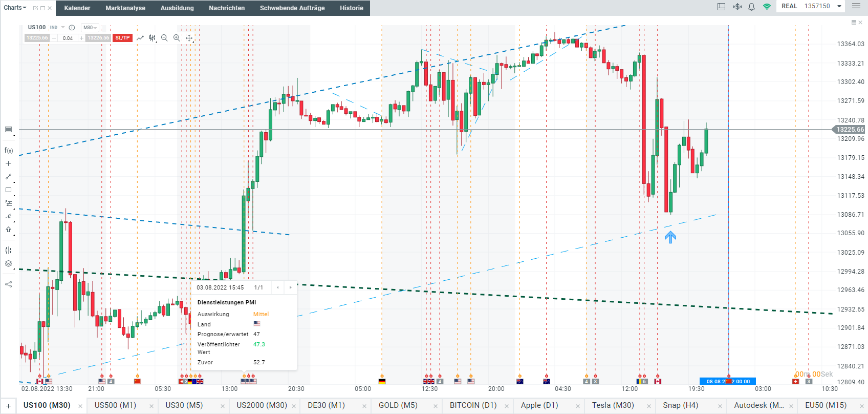Switch to line chart type icon

(140, 38)
